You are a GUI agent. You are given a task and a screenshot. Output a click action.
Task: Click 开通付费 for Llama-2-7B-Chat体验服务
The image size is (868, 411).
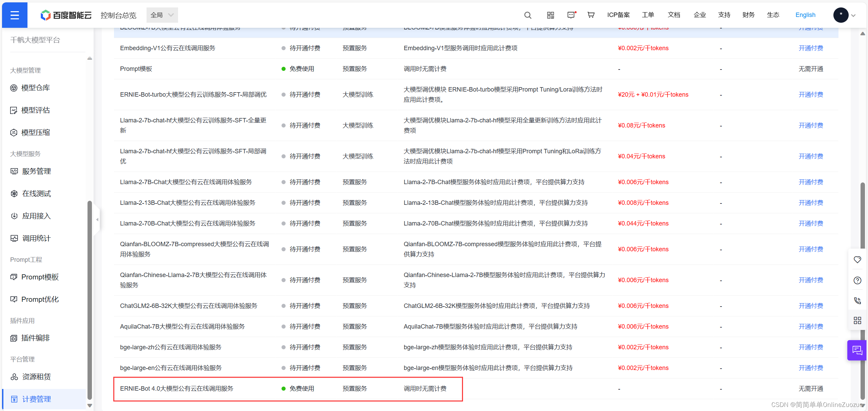pos(811,182)
